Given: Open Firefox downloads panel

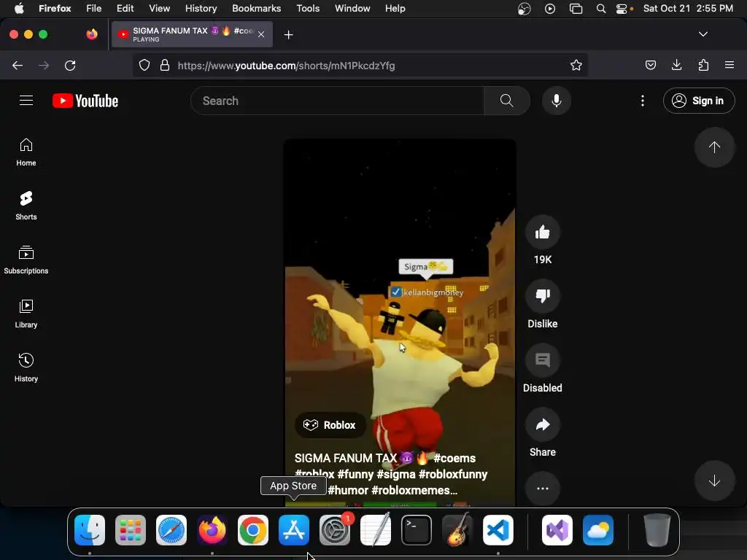Looking at the screenshot, I should 676,65.
